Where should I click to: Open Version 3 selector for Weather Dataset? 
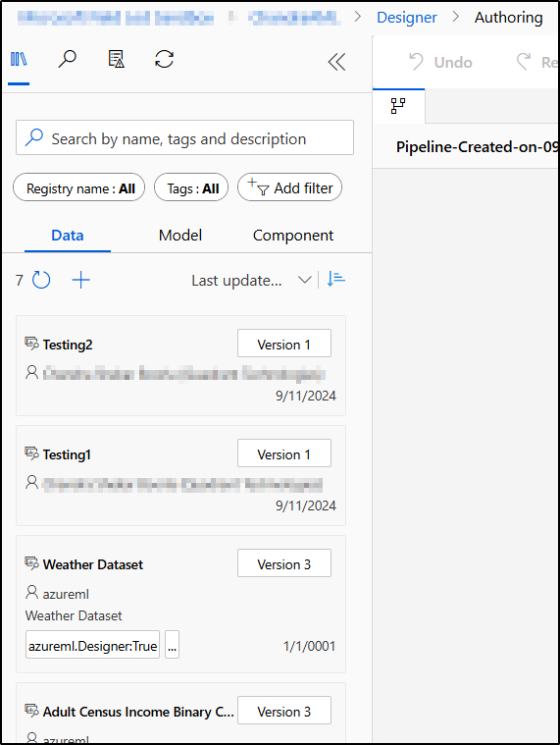(284, 563)
